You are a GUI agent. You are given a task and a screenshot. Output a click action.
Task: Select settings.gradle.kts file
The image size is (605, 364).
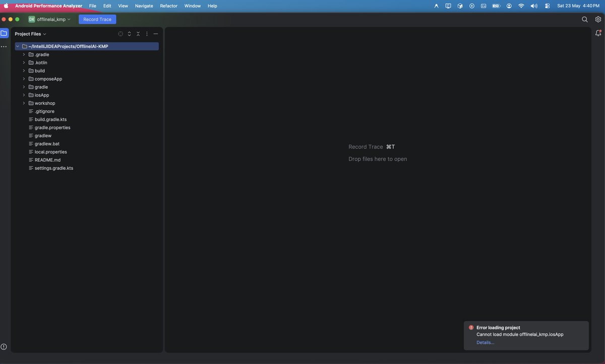pos(54,168)
